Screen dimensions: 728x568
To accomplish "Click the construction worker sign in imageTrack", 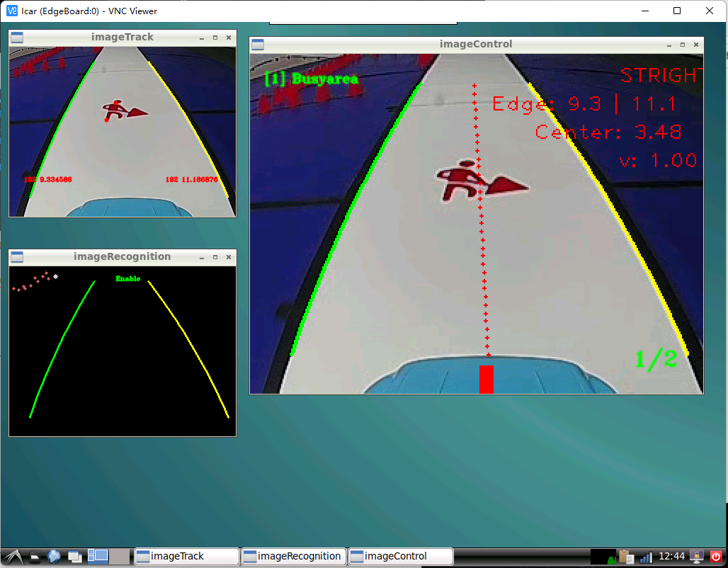I will coord(125,110).
